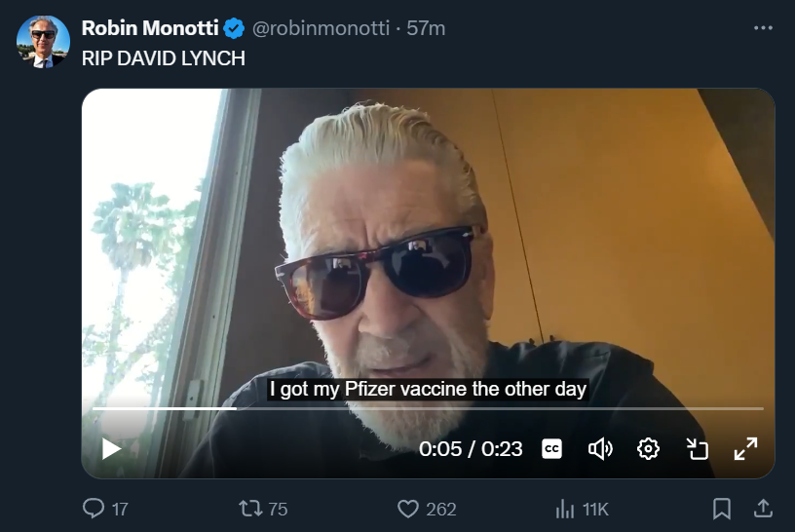Open Robin Monotti profile avatar
795x532 pixels.
pos(43,42)
